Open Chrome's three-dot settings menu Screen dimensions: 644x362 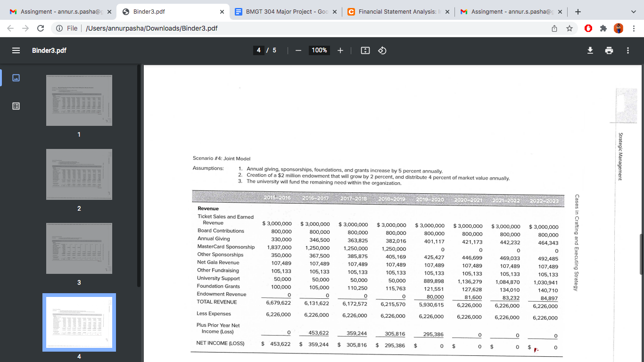point(634,28)
